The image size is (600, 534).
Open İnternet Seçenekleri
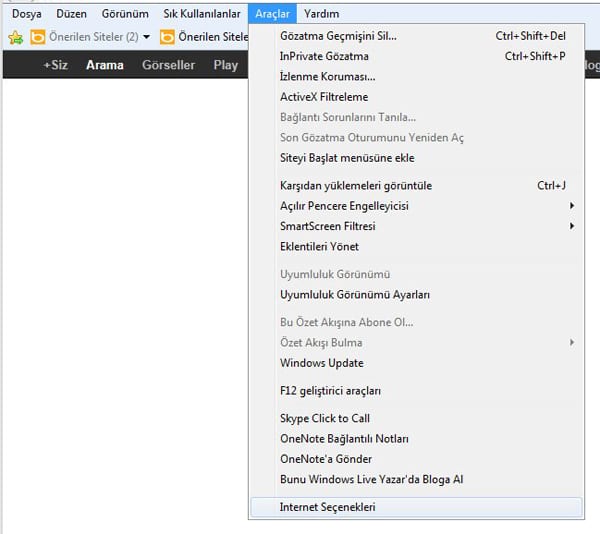tap(416, 507)
